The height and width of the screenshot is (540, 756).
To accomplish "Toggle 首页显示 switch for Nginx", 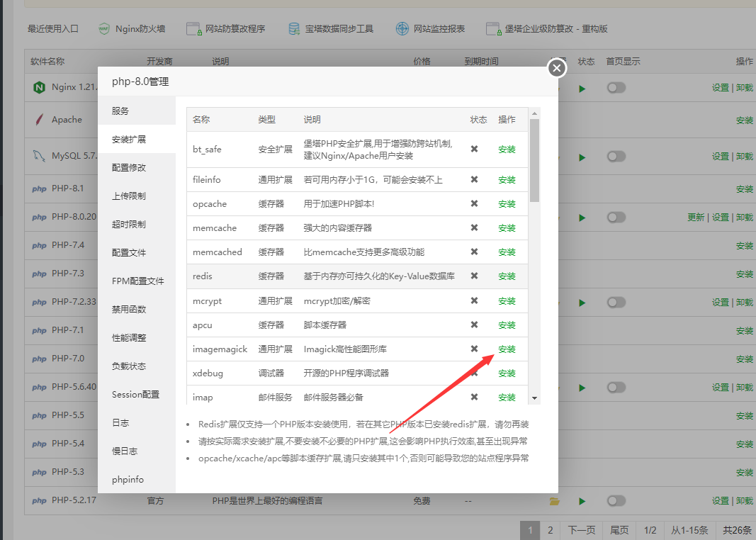I will point(616,88).
